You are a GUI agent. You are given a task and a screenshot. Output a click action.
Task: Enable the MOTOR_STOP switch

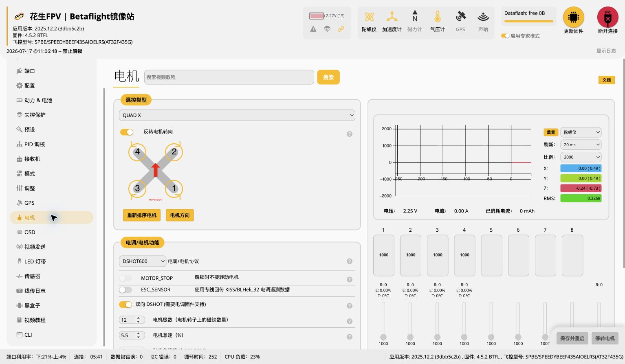[125, 278]
